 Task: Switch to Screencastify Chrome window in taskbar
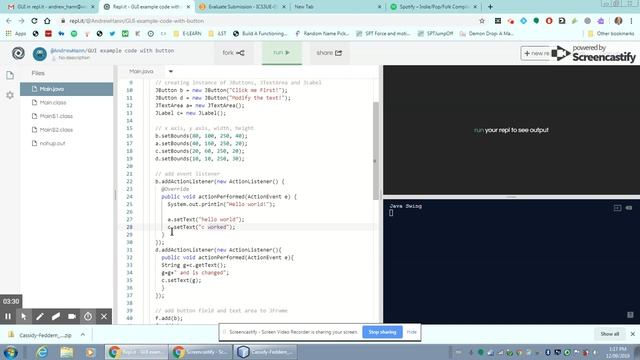click(201, 352)
